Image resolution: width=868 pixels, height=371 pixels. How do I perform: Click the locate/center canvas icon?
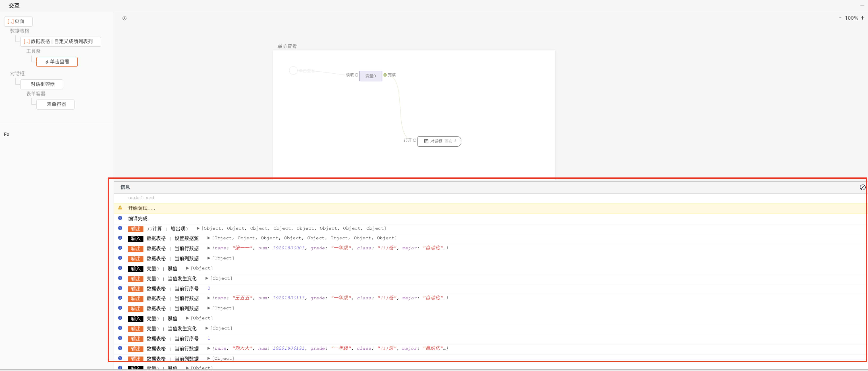tap(124, 18)
